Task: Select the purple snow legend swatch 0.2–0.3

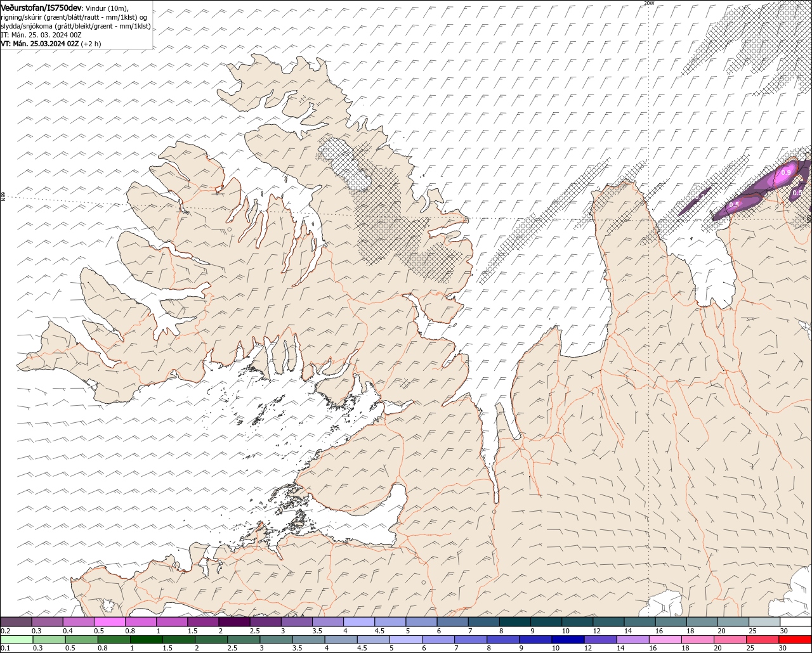Action: [16, 622]
